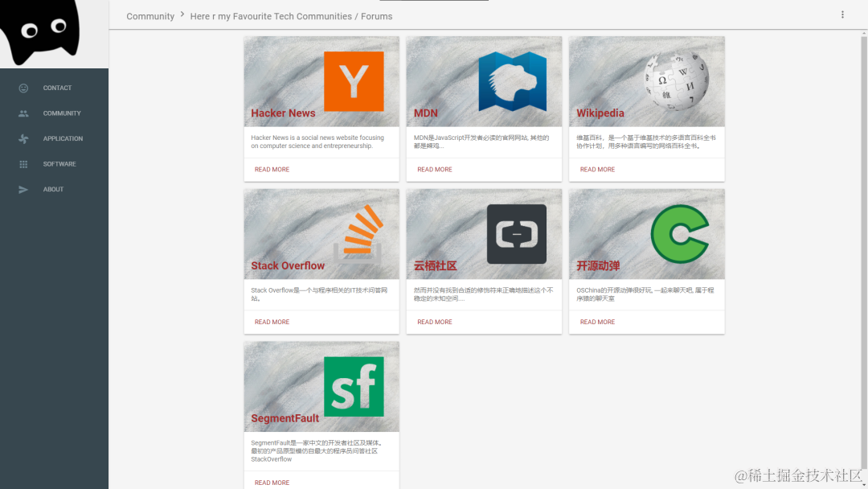868x489 pixels.
Task: Open the Contact menu item
Action: (55, 88)
